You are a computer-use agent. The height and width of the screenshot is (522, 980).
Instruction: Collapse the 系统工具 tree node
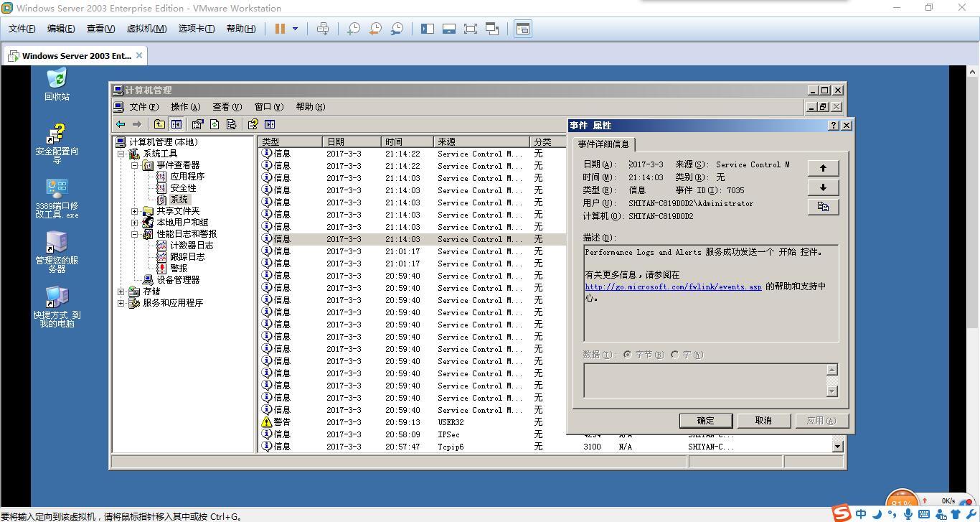tap(121, 154)
